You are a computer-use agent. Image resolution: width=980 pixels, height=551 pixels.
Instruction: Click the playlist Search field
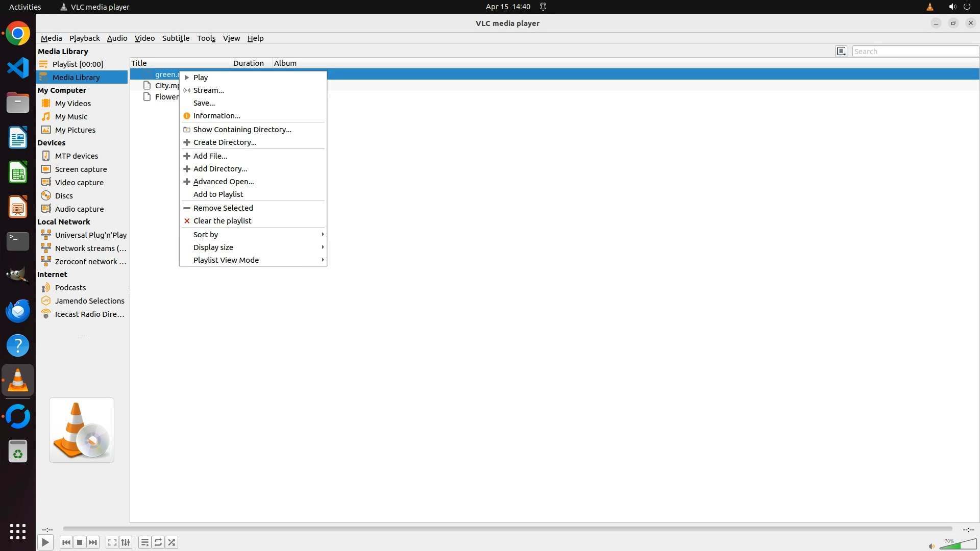click(915, 52)
